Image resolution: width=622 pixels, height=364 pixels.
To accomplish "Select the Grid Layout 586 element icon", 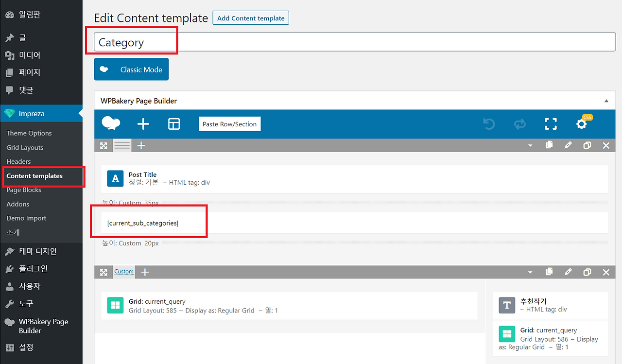I will click(x=507, y=334).
